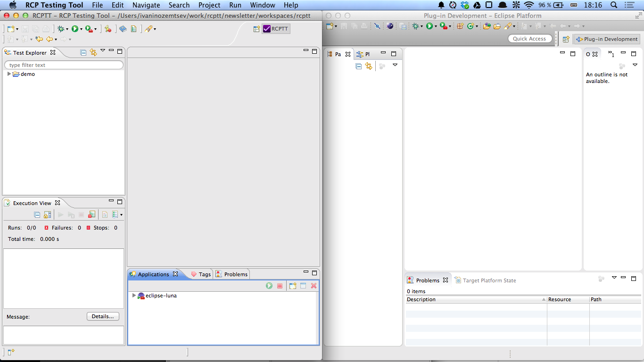Toggle the Scroll Lock icon in Execution View
Screen dimensions: 644x362
coord(48,214)
